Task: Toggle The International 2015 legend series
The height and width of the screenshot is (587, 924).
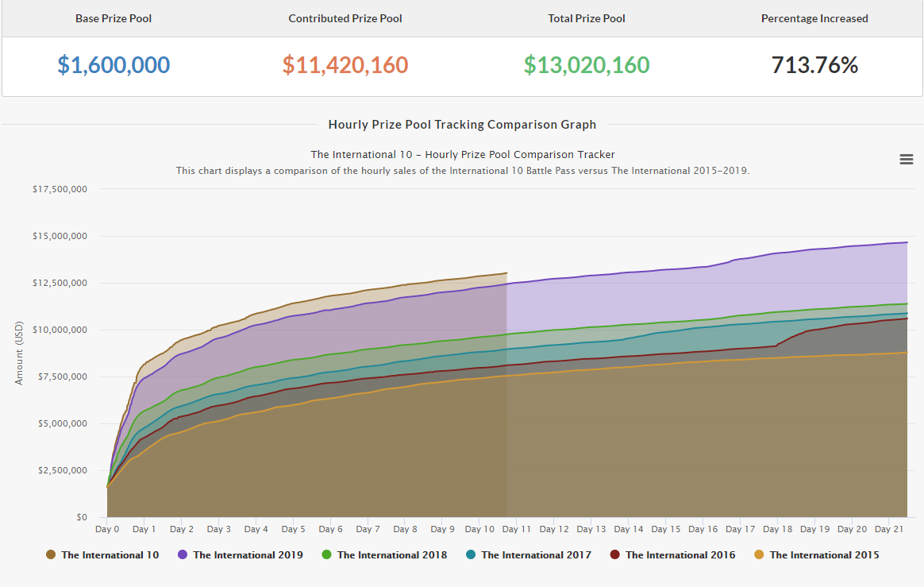Action: click(817, 555)
